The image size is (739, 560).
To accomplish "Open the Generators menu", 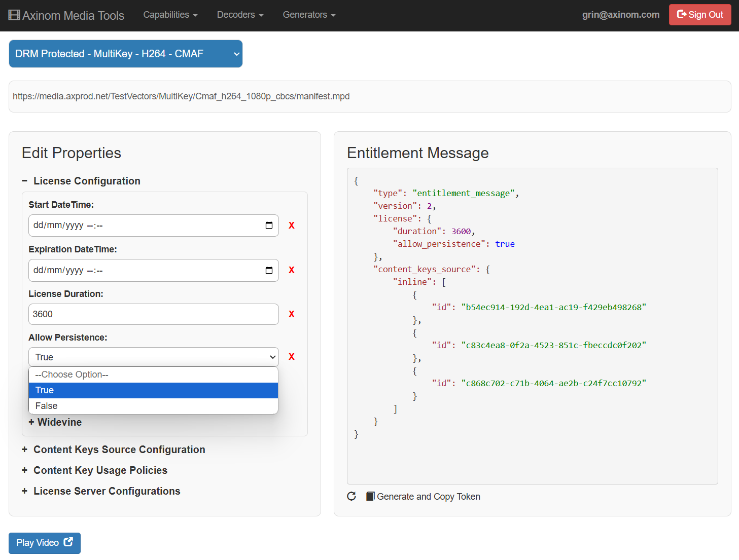I will tap(309, 15).
